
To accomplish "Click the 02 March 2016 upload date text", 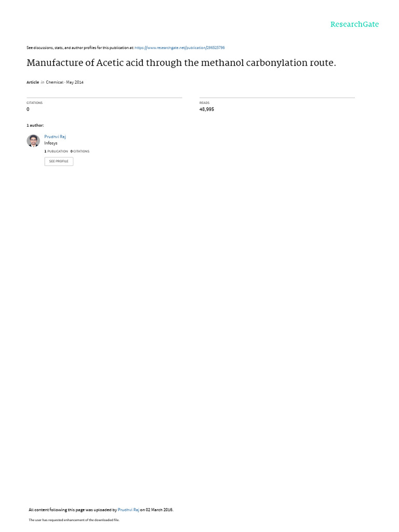I will click(159, 510).
